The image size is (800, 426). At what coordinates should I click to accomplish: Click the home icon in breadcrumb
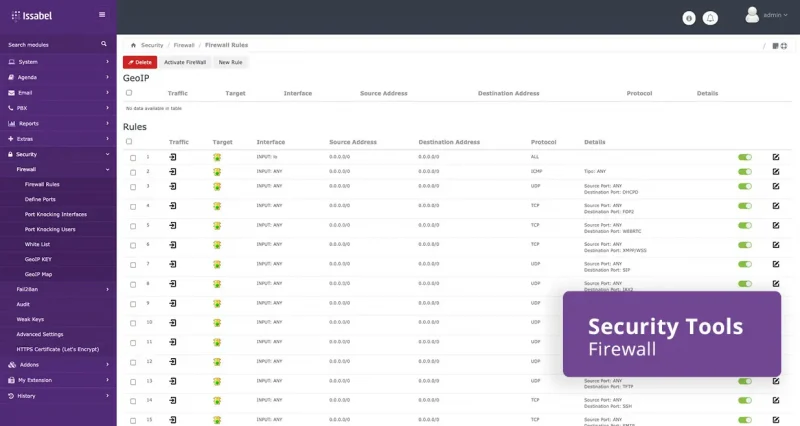[x=134, y=45]
